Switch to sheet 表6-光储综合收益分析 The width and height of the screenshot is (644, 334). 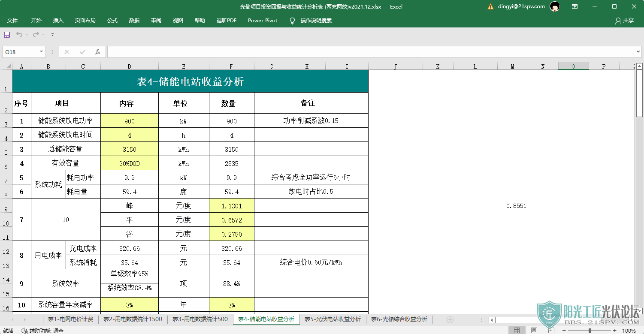pos(399,319)
